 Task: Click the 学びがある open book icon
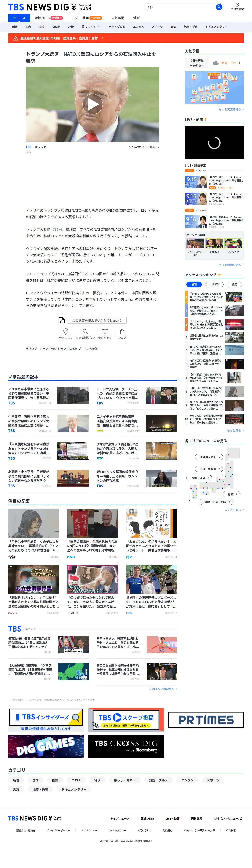(x=105, y=332)
